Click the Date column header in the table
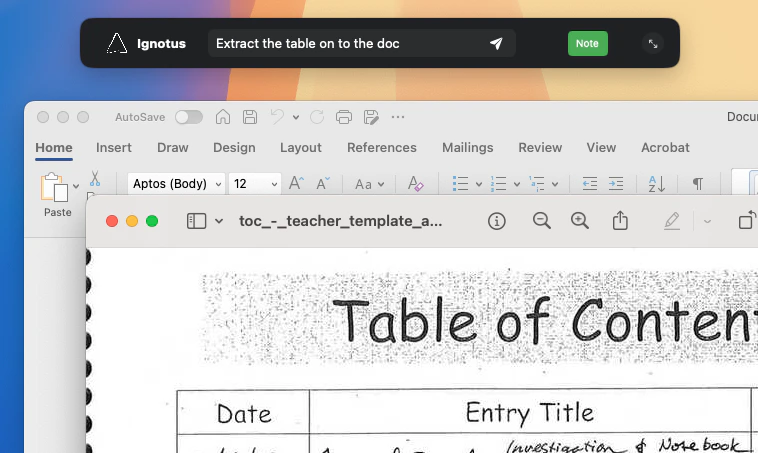 (x=244, y=414)
